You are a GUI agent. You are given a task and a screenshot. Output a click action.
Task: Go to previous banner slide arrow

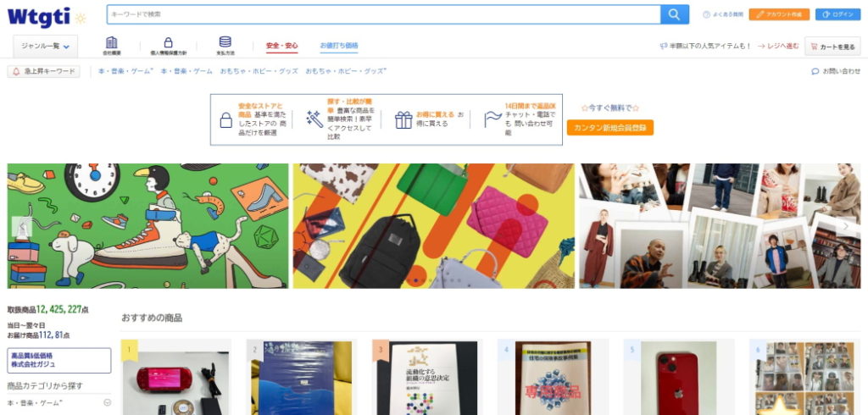(x=22, y=226)
